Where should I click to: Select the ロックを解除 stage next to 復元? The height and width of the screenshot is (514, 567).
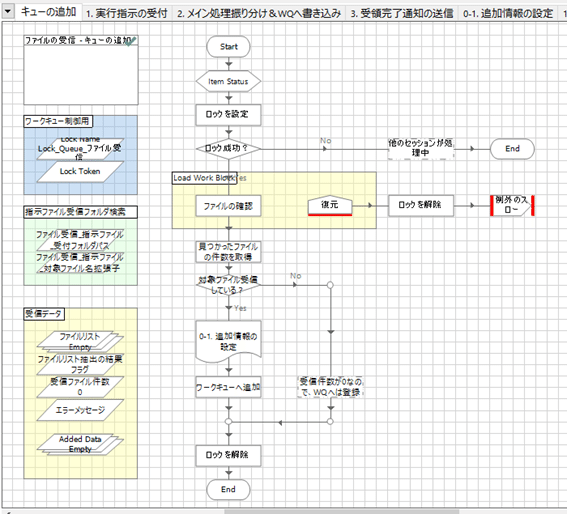coord(421,206)
